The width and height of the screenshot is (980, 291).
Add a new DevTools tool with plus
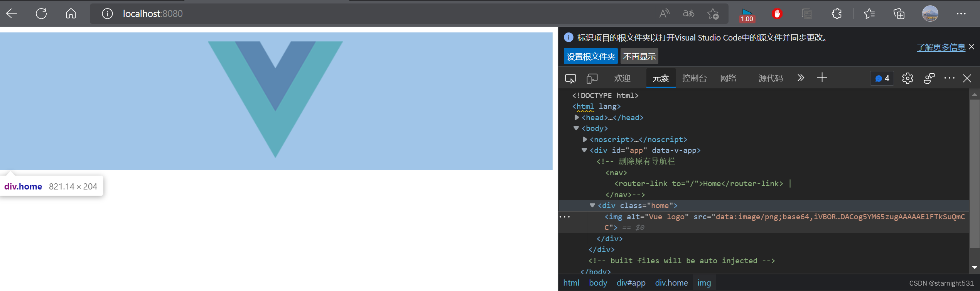tap(822, 78)
